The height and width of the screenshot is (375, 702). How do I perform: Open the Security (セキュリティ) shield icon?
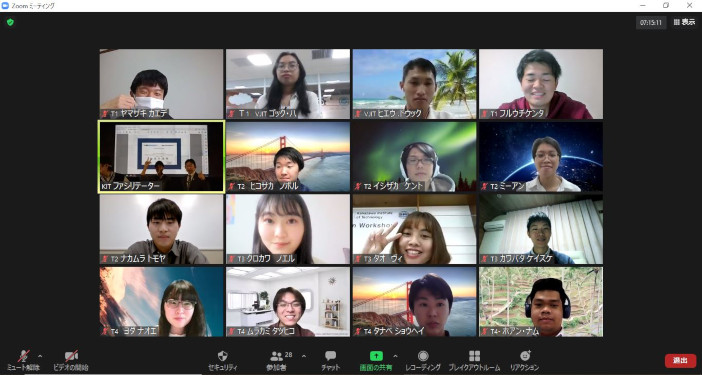pos(223,356)
